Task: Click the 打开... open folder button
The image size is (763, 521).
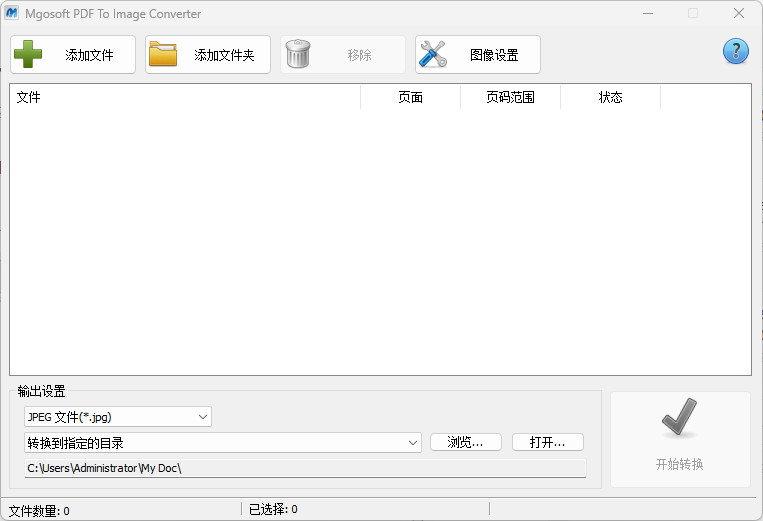Action: pyautogui.click(x=547, y=442)
